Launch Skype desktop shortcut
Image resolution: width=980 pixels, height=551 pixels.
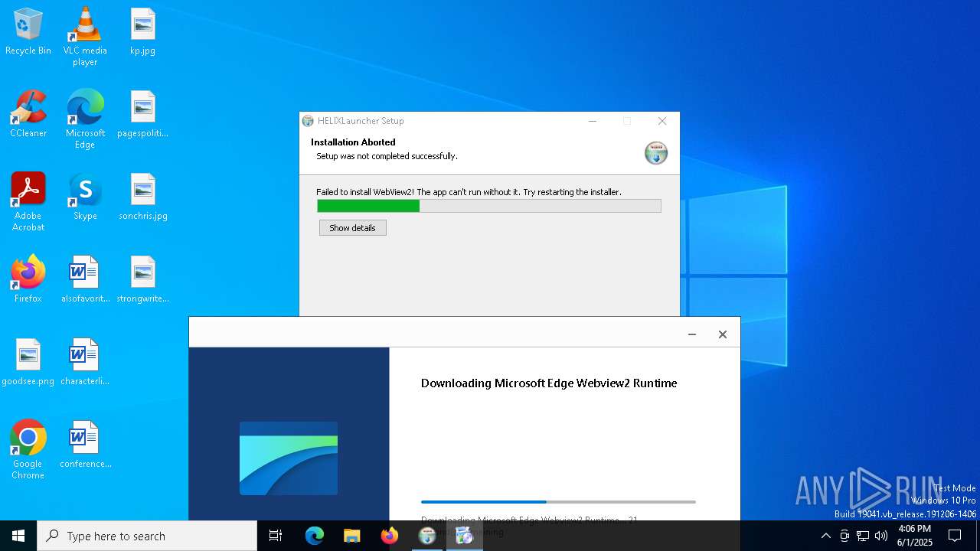pos(85,197)
